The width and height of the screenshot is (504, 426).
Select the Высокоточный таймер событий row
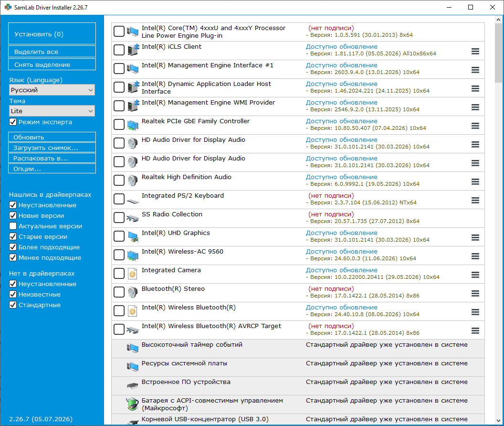coord(298,349)
